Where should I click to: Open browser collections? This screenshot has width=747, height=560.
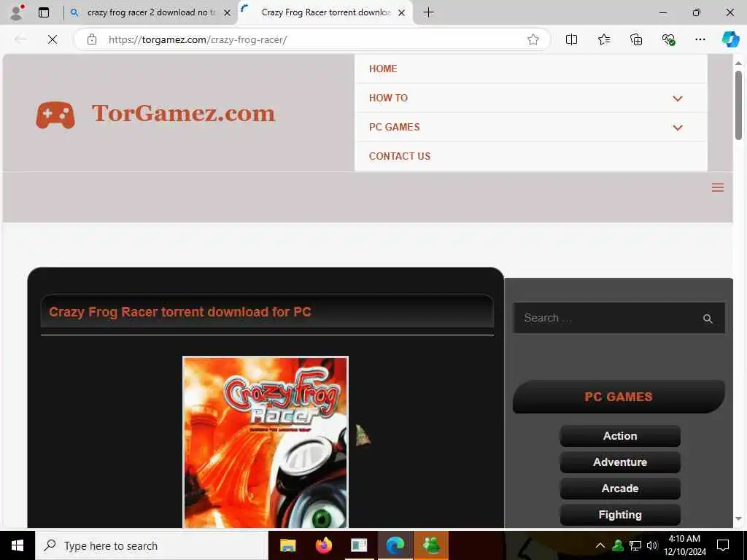click(x=636, y=39)
